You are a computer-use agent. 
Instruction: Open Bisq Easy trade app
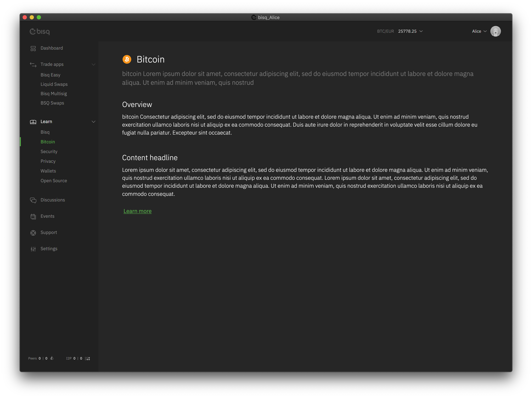coord(50,75)
